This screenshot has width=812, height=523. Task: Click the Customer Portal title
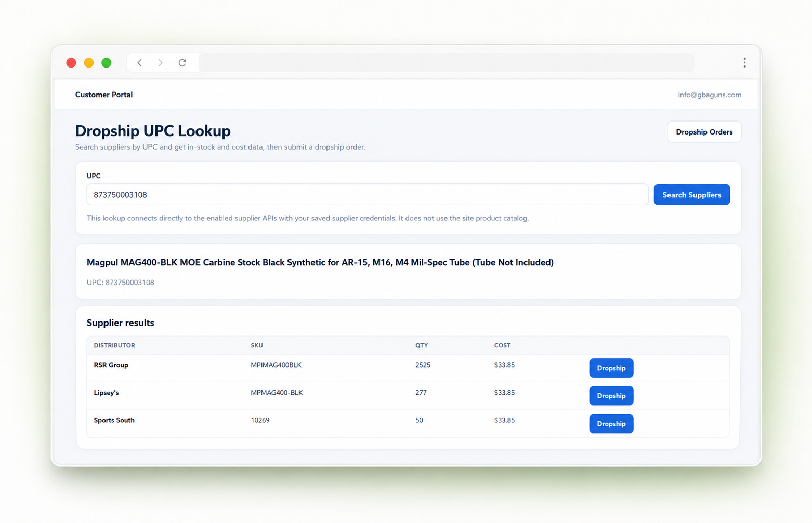104,95
